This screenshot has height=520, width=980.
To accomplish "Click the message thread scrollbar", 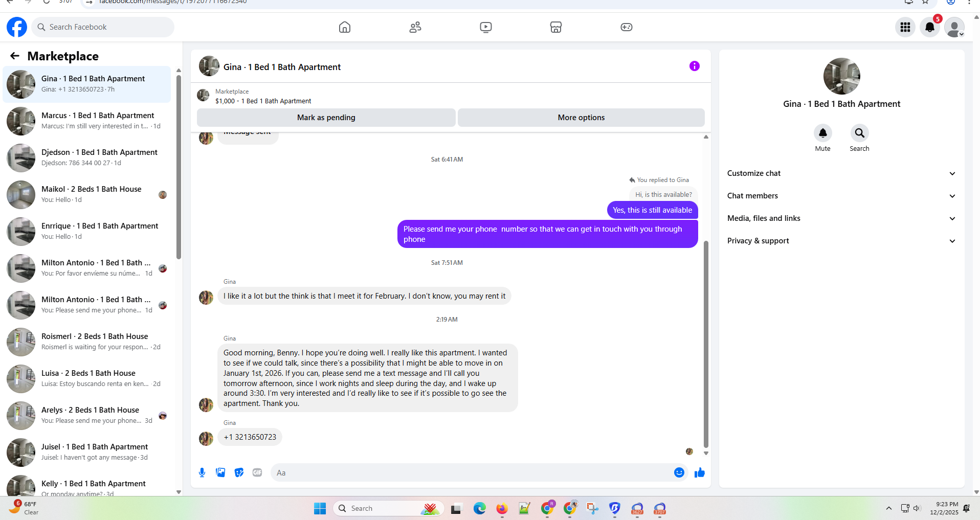I will (x=706, y=344).
